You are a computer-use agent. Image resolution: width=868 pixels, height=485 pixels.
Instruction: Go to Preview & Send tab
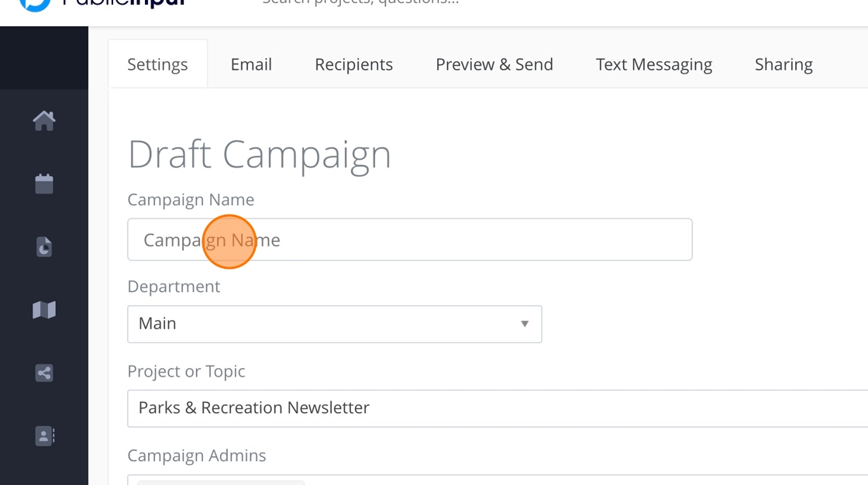494,64
